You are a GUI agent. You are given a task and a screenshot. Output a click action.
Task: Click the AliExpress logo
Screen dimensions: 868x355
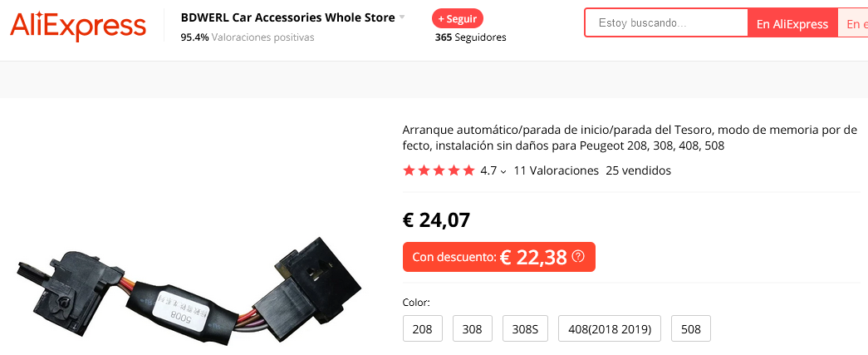(78, 26)
